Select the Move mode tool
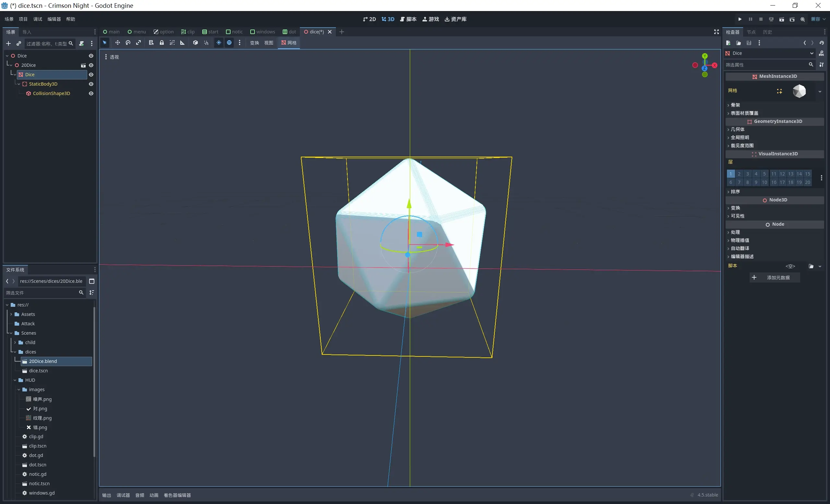Image resolution: width=830 pixels, height=504 pixels. pos(118,43)
